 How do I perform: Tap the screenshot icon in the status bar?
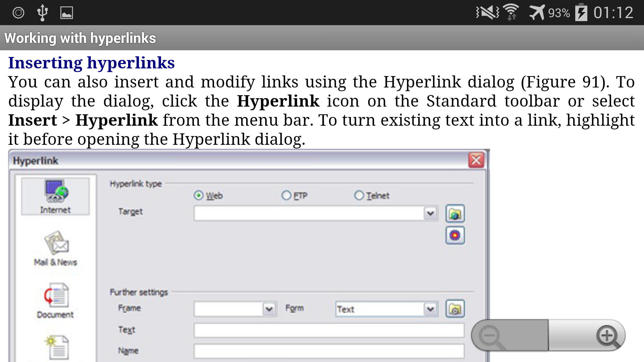click(66, 12)
